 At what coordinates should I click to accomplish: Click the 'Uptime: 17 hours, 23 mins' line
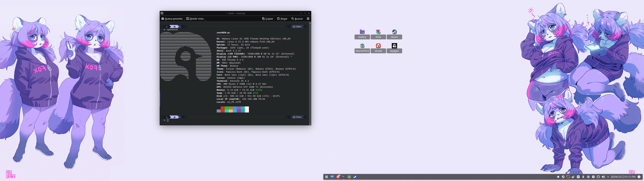(233, 45)
